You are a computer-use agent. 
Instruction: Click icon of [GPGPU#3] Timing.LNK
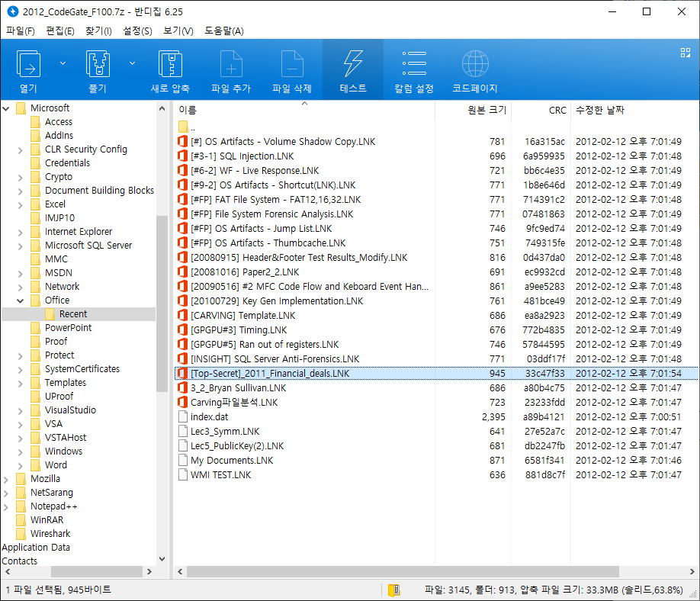click(x=182, y=330)
